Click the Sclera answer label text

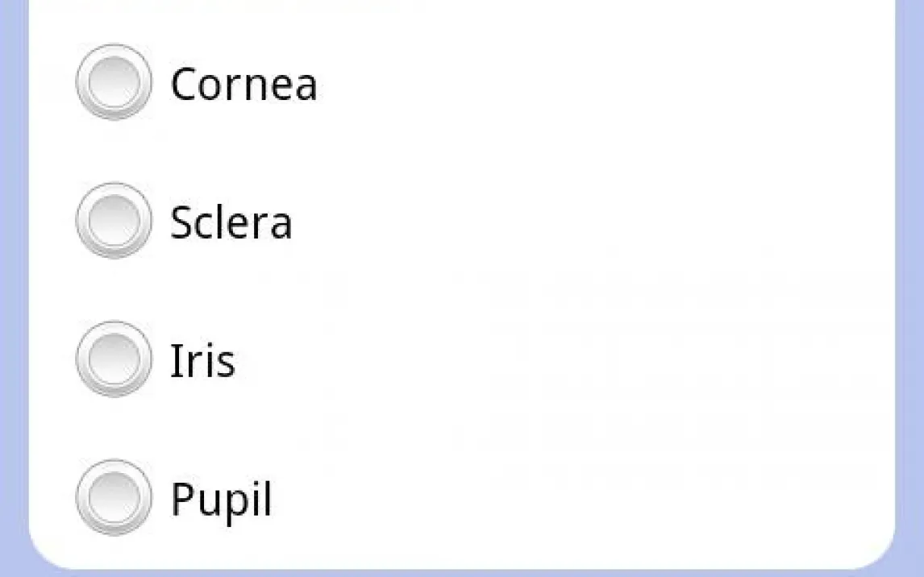231,222
